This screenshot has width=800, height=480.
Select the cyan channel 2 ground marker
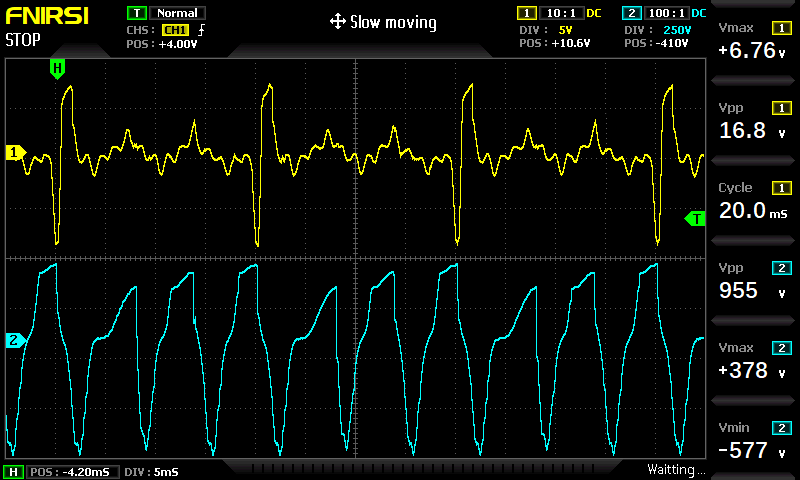tap(14, 341)
